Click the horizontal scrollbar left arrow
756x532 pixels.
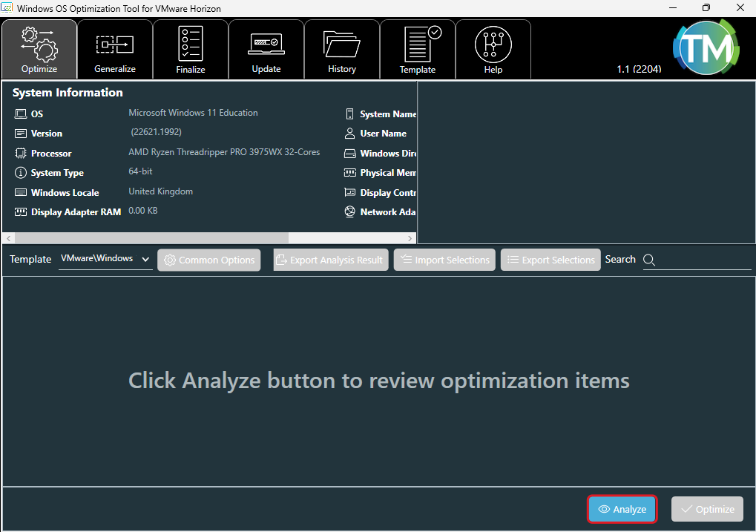point(9,238)
